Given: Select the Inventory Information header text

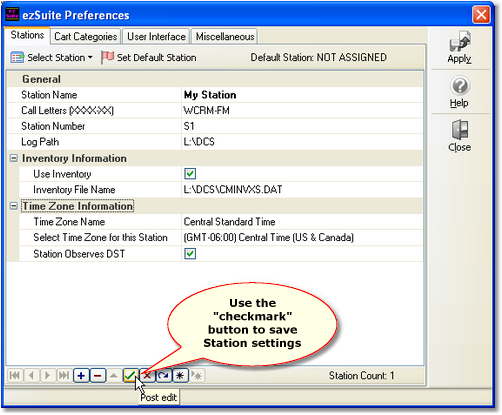Looking at the screenshot, I should click(x=74, y=158).
